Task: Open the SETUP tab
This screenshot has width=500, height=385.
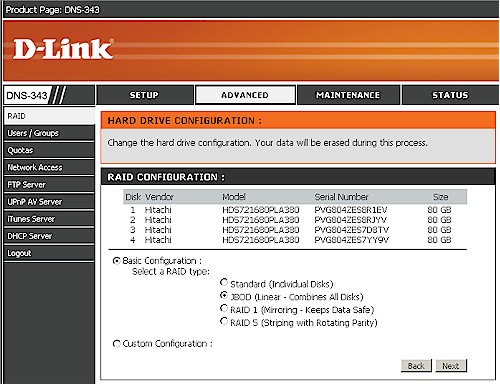Action: point(145,95)
